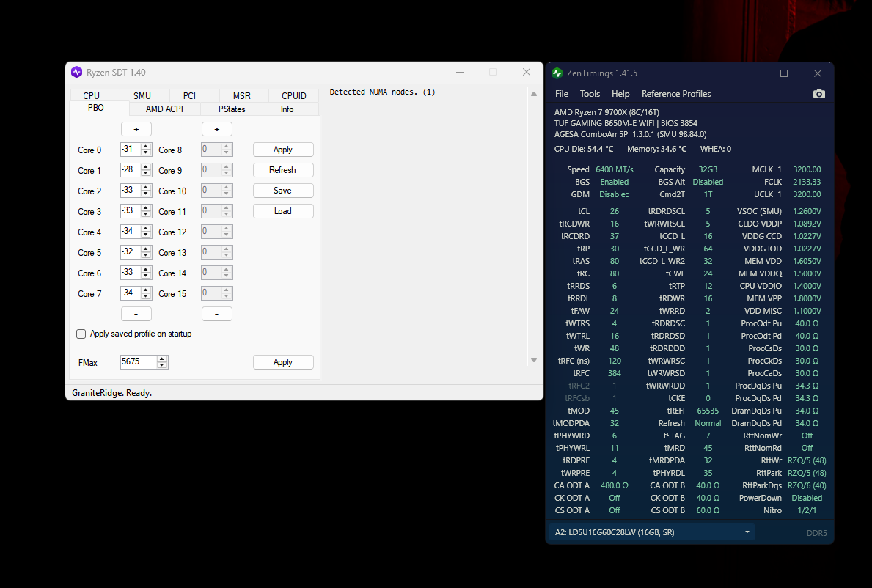Click minus button below Core 7 column
This screenshot has width=872, height=588.
(136, 314)
